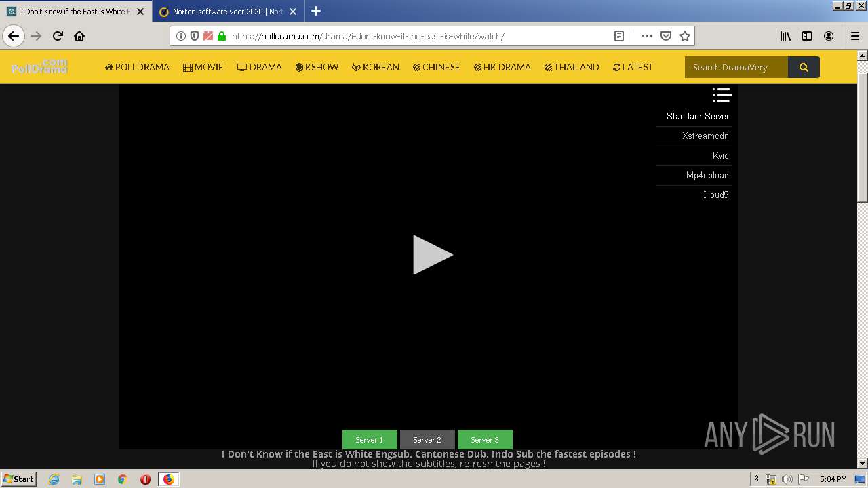Save page to Pocket

click(666, 36)
